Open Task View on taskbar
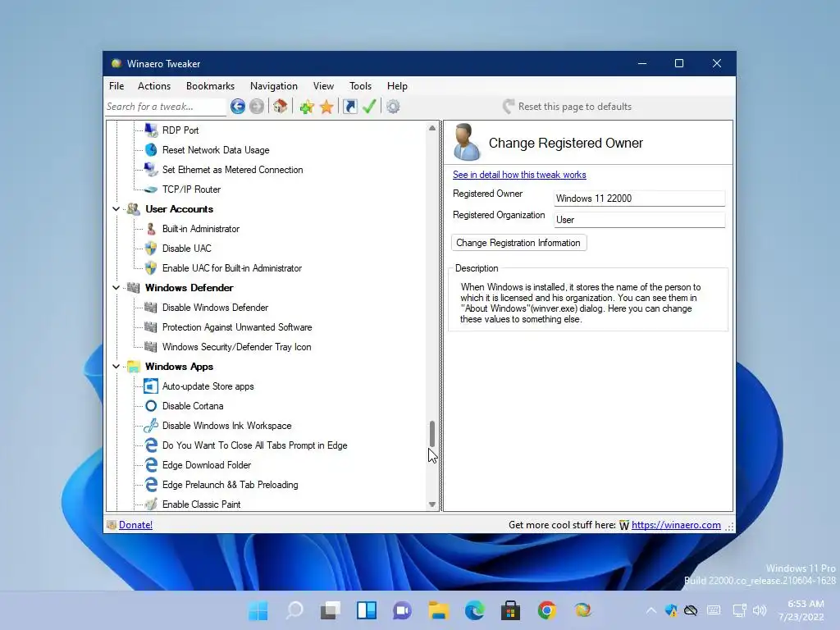Image resolution: width=840 pixels, height=630 pixels. [331, 610]
